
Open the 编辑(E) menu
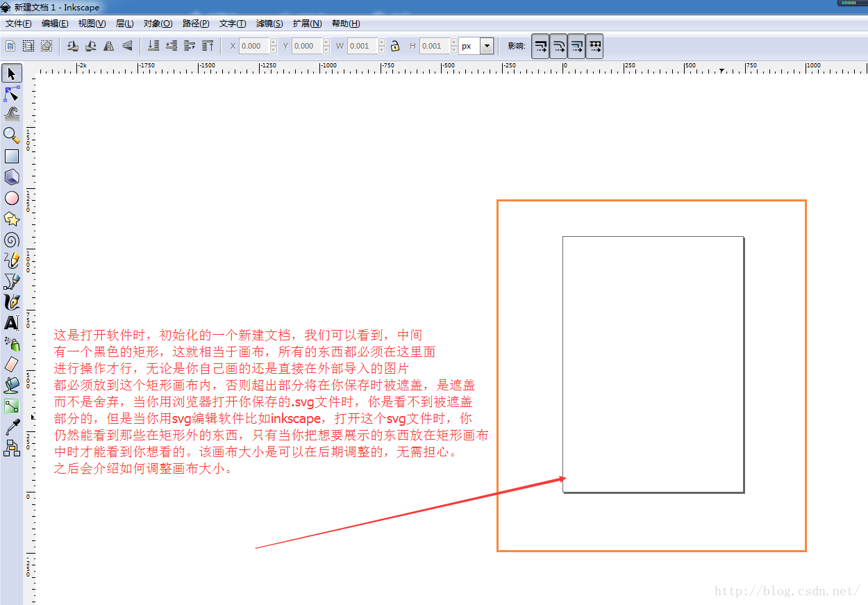[x=55, y=24]
